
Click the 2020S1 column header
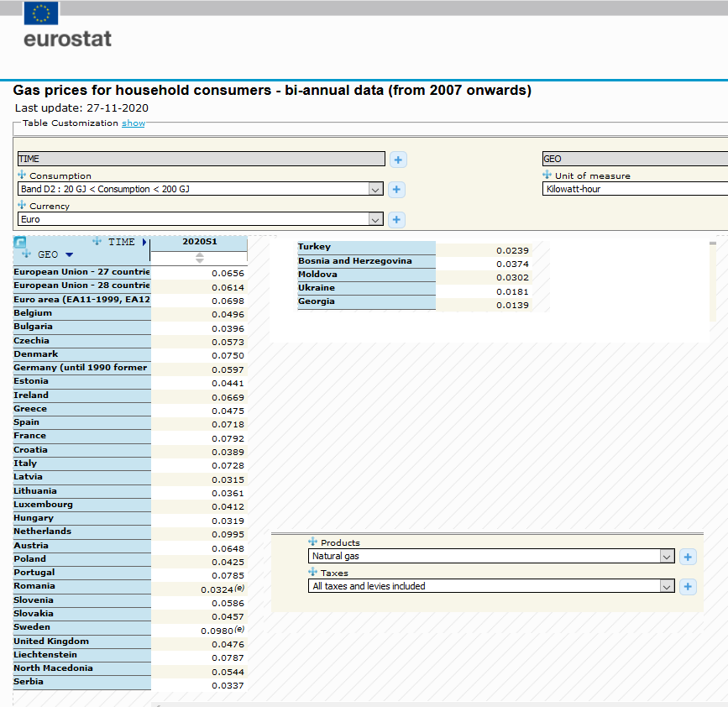tap(199, 241)
